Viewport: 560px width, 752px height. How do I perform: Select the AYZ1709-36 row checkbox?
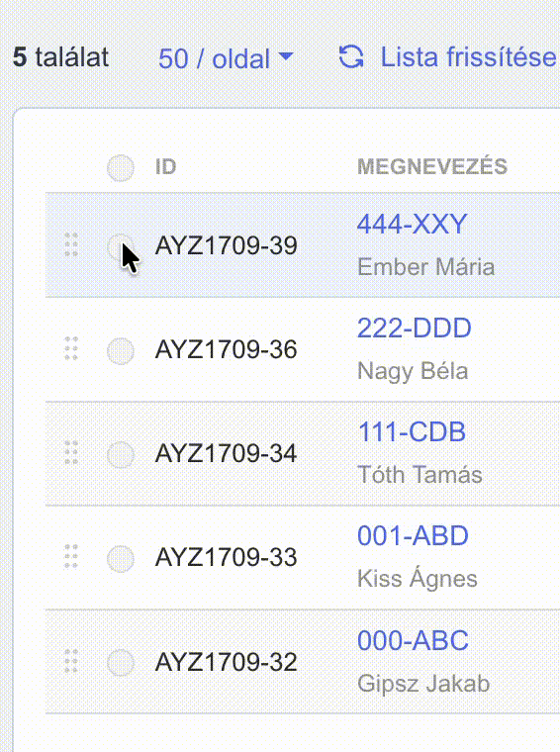click(121, 351)
